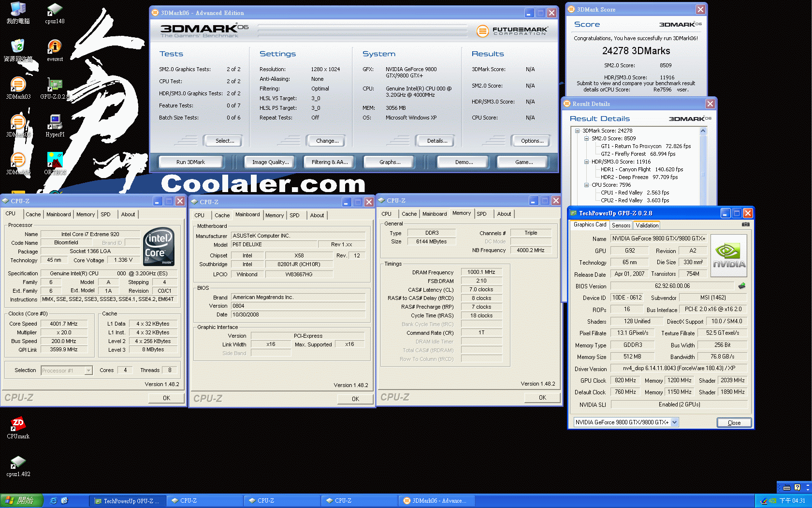
Task: Click the GPU-Z screenshot camera icon
Action: point(746,224)
